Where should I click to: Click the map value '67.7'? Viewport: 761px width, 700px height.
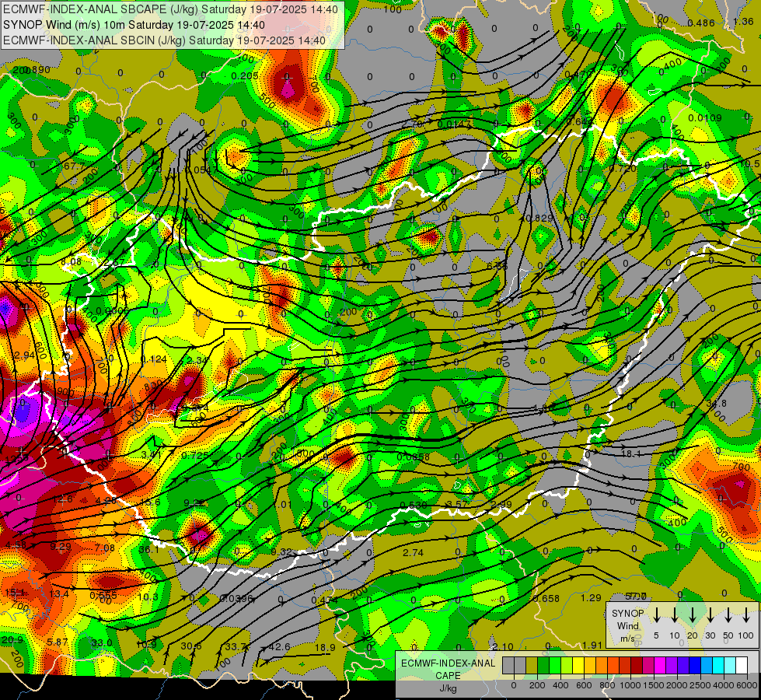click(x=75, y=166)
